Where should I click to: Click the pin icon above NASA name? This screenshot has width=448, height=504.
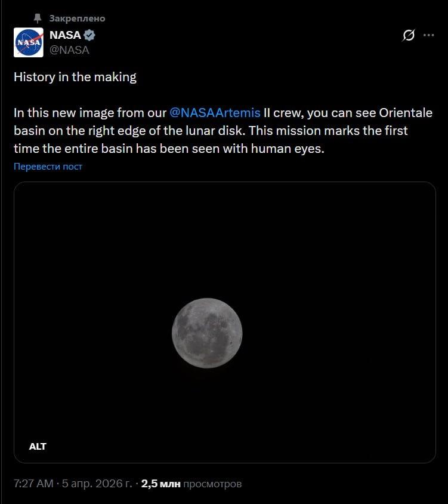click(x=38, y=19)
